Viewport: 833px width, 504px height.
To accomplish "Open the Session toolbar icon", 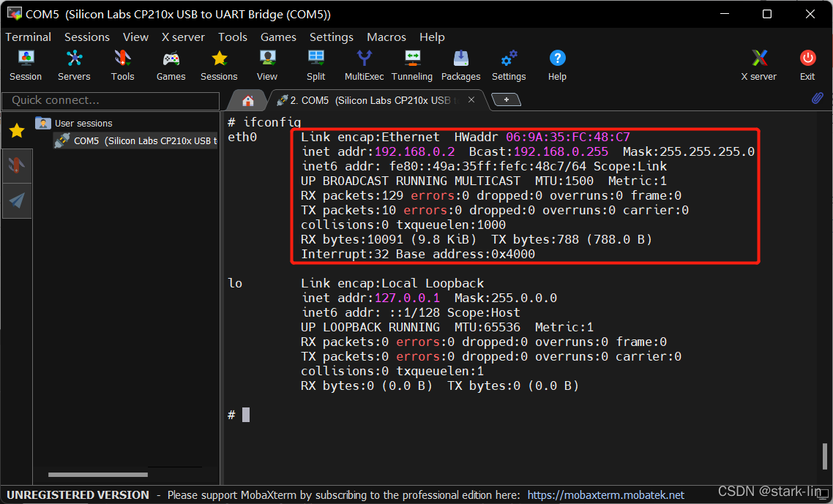I will pos(26,65).
